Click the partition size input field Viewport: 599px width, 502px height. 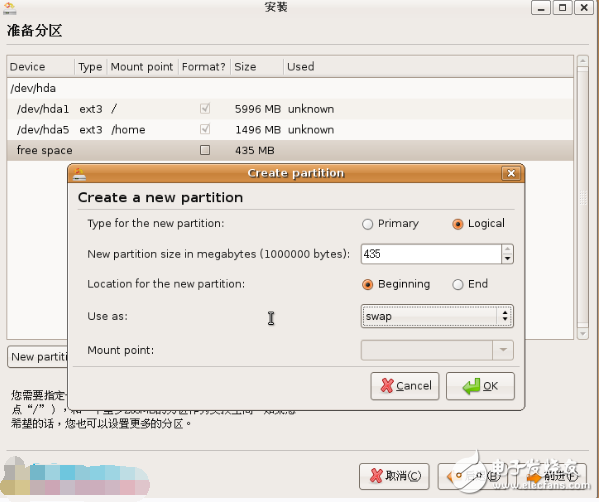[x=431, y=254]
